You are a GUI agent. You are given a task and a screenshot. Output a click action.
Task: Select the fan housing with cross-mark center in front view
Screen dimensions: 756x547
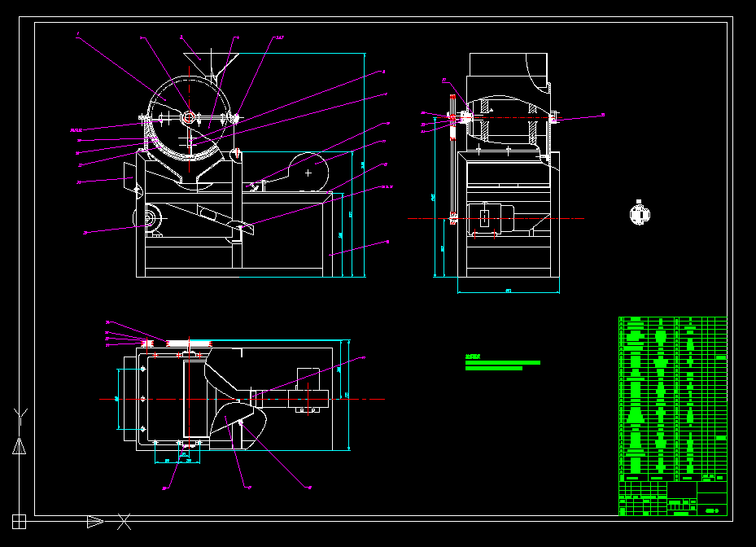308,173
